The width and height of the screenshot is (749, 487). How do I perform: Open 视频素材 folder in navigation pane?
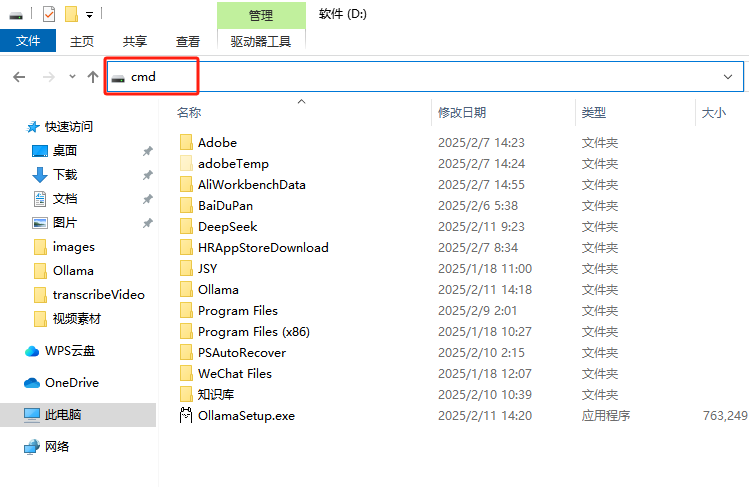pos(76,318)
